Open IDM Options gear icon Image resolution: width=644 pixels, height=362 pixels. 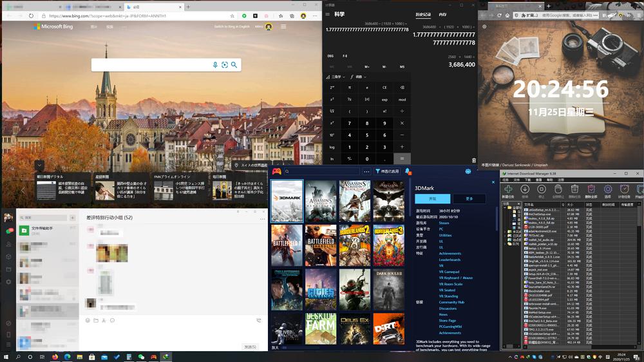point(607,189)
